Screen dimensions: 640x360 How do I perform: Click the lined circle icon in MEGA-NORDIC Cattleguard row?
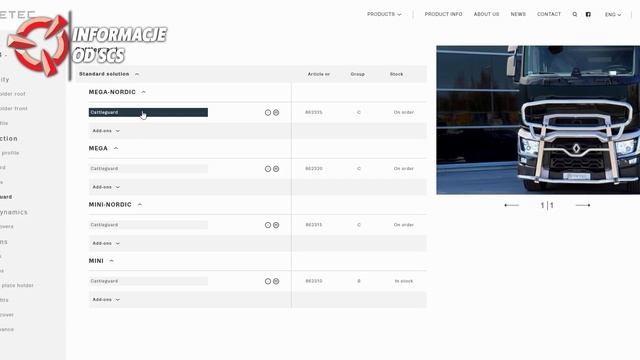pos(276,113)
